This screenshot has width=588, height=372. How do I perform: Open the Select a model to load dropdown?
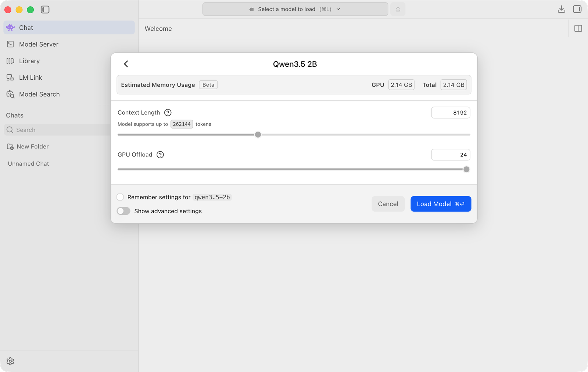295,9
